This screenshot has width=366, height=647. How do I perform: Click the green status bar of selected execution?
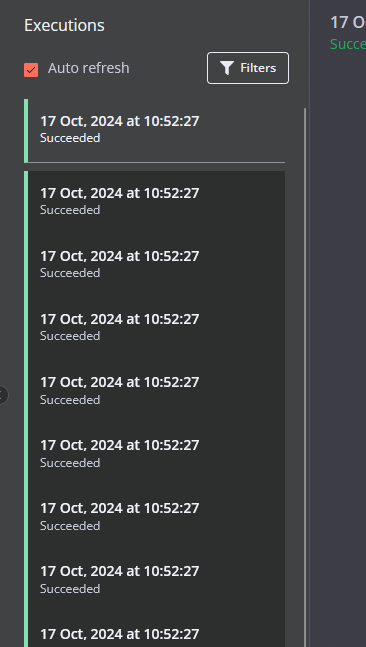coord(26,130)
